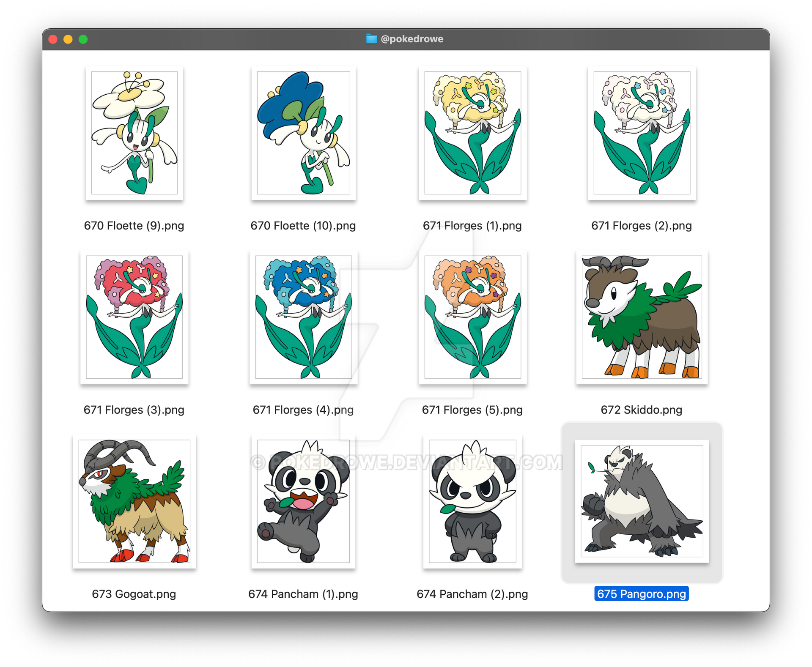The width and height of the screenshot is (812, 667).
Task: Maximize the window with the green button
Action: click(x=83, y=39)
